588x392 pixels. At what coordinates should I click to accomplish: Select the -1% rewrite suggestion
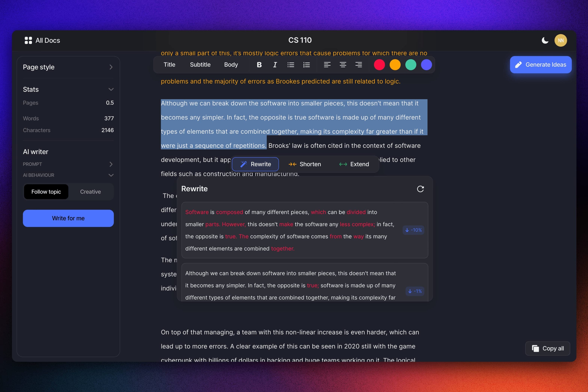[305, 283]
